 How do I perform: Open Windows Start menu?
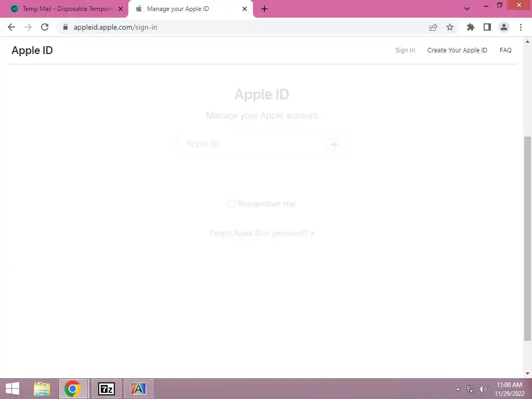(x=12, y=389)
